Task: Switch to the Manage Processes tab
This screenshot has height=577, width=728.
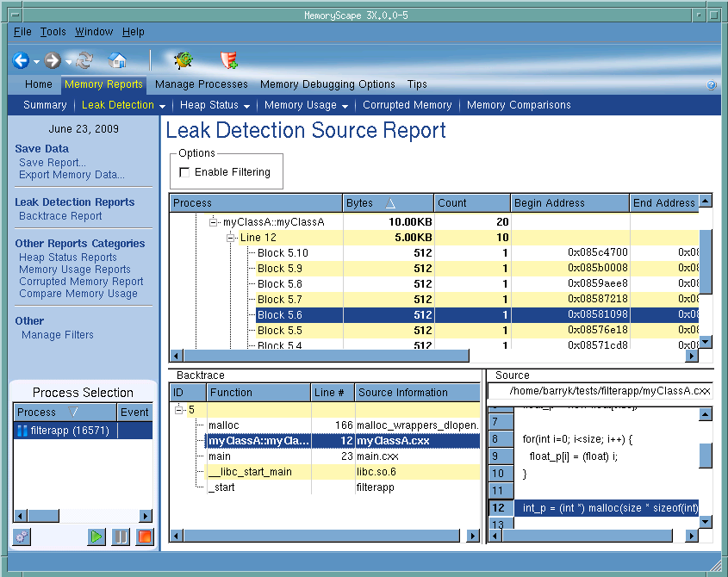Action: click(x=201, y=84)
